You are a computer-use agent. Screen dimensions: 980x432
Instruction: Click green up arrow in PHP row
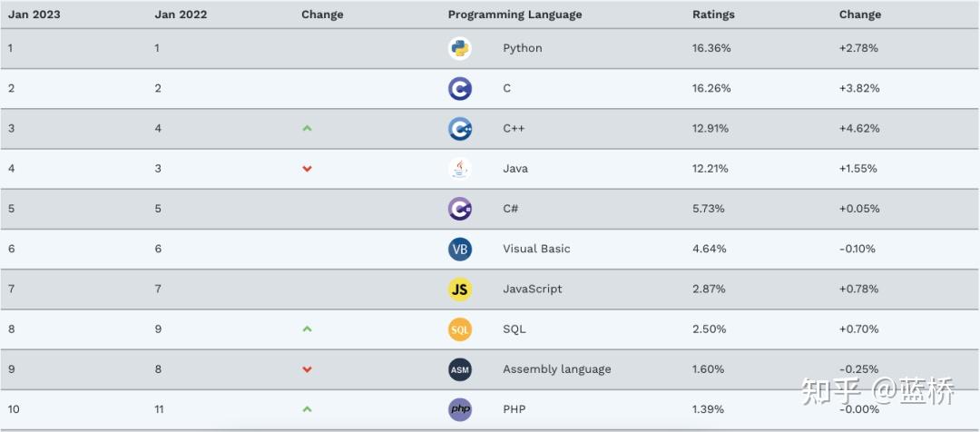(x=307, y=409)
